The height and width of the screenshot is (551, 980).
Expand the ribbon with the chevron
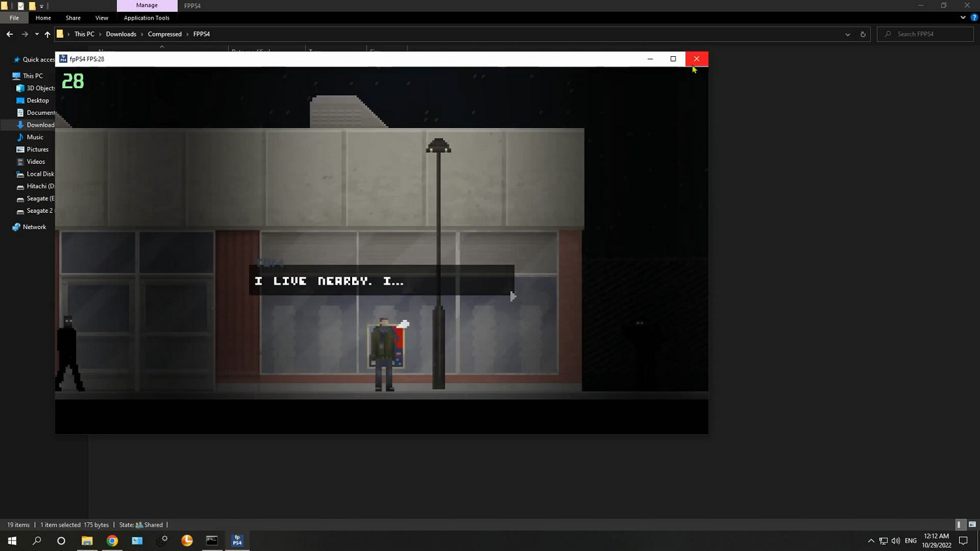(x=963, y=18)
